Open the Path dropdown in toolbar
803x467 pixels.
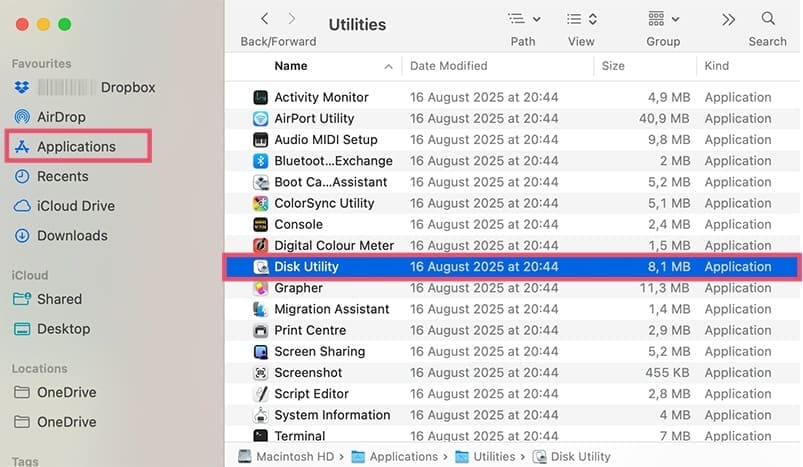(x=523, y=19)
